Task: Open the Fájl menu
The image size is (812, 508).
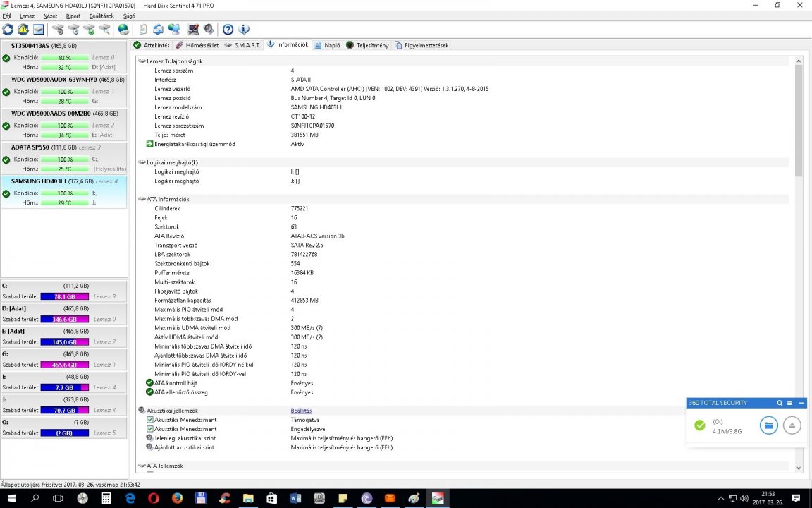Action: (x=7, y=16)
